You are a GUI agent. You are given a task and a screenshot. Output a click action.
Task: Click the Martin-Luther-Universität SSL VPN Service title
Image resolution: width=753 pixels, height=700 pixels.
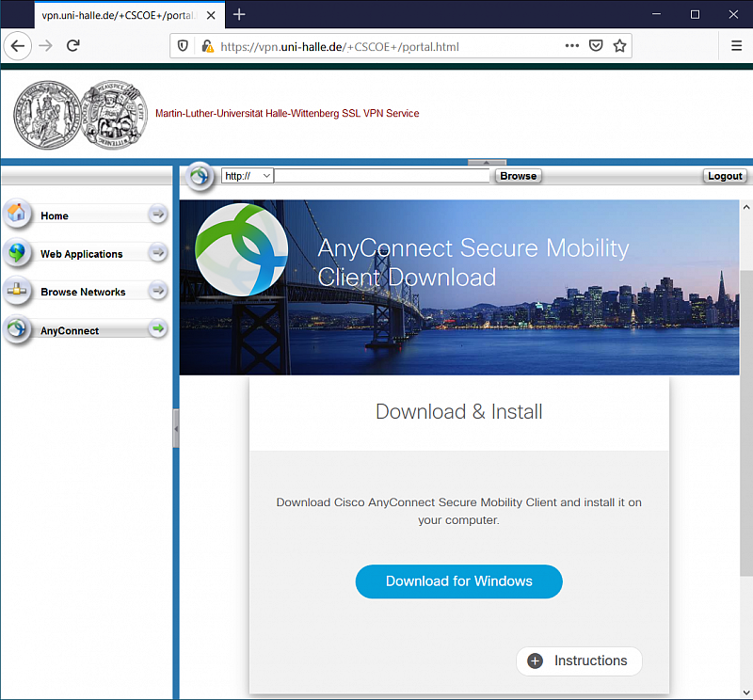pos(287,113)
